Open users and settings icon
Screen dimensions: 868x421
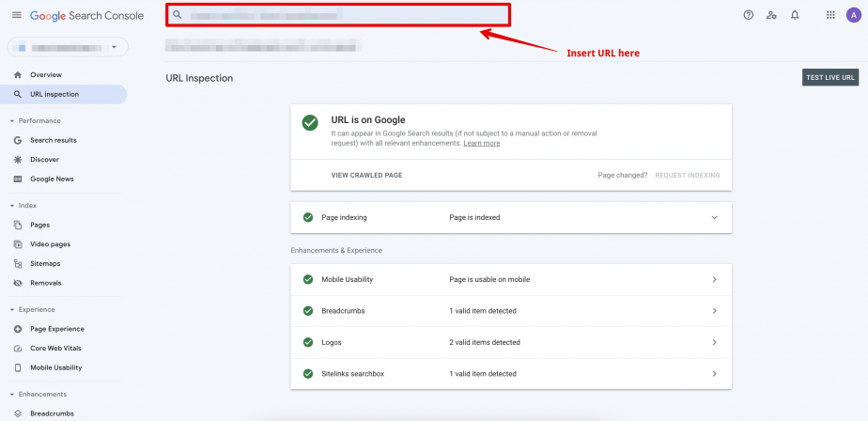pyautogui.click(x=771, y=15)
